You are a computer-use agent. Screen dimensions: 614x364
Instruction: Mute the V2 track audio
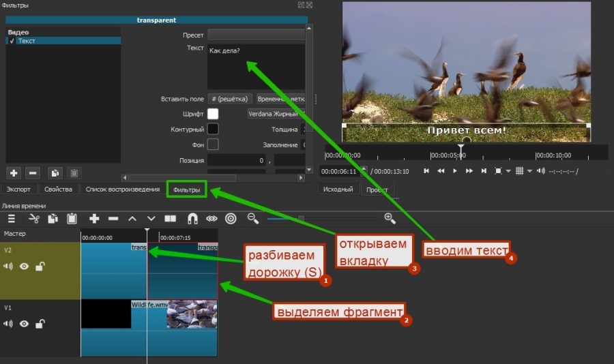click(9, 267)
